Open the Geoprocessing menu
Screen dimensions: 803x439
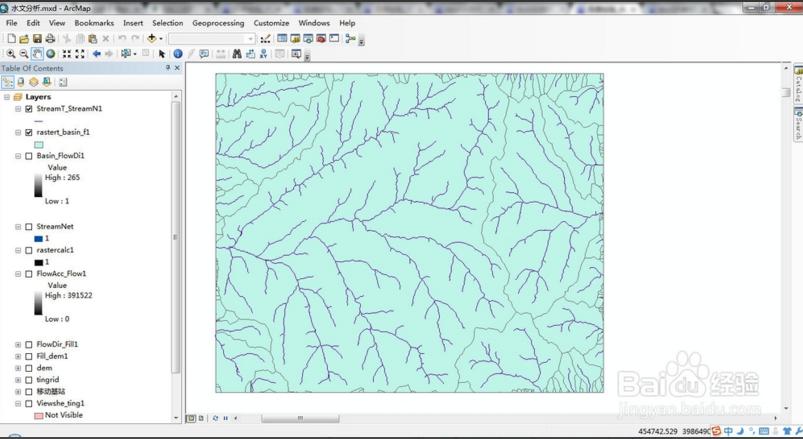click(218, 23)
